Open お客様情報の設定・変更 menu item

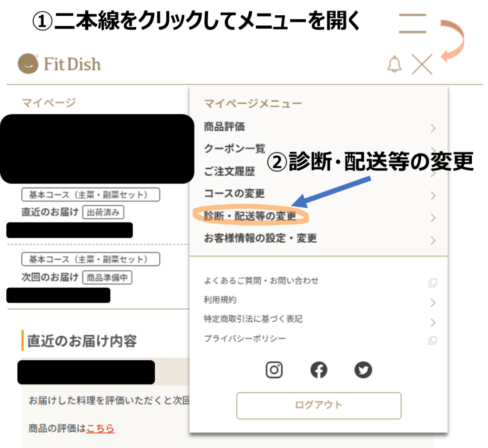coord(320,238)
